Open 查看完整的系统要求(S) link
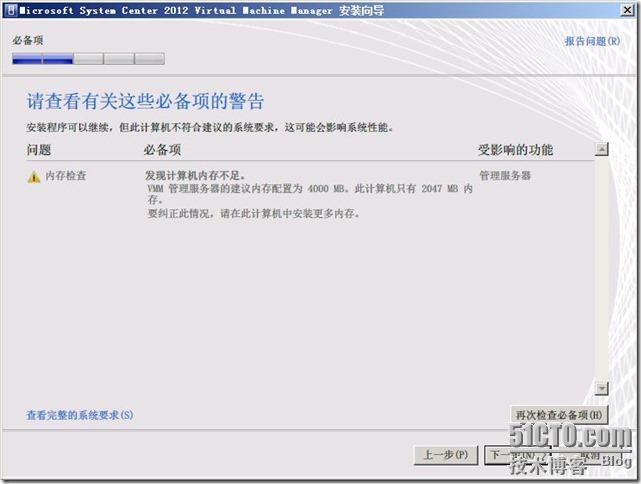 [x=80, y=415]
